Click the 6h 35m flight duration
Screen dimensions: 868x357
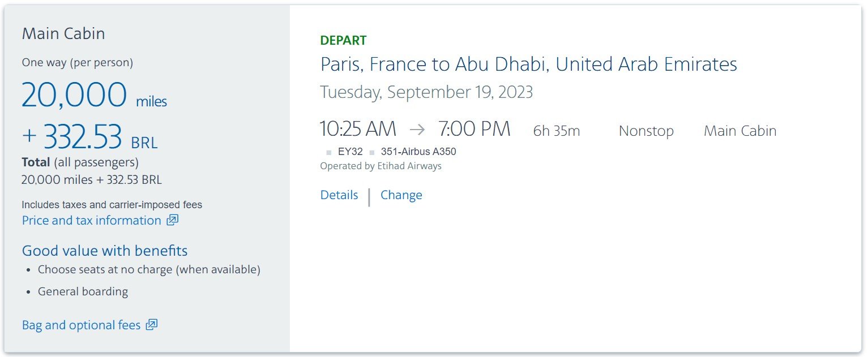(x=557, y=131)
